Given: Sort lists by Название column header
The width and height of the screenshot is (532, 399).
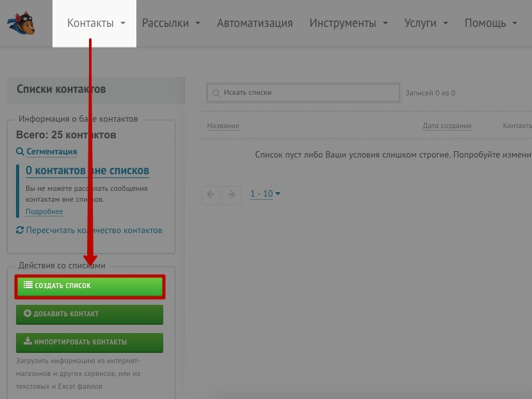Looking at the screenshot, I should click(223, 126).
